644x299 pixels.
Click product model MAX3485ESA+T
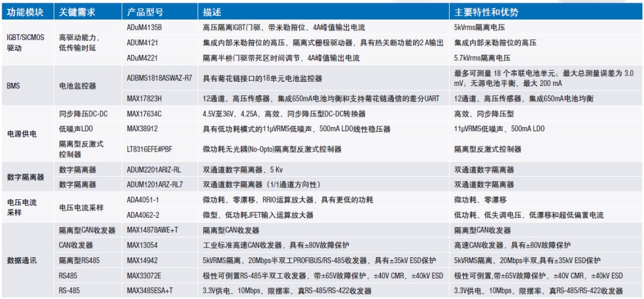(150, 291)
